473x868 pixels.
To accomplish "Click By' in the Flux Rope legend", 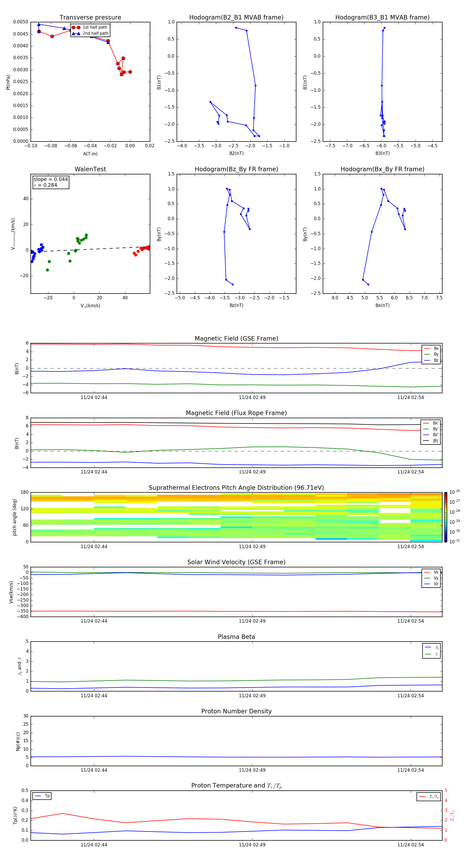I will point(431,429).
